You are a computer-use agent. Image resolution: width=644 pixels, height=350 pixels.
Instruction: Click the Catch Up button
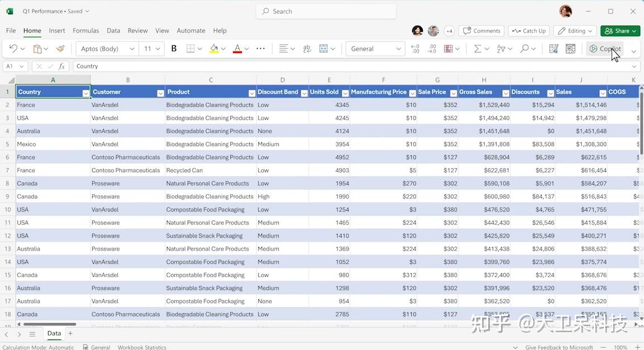(529, 31)
